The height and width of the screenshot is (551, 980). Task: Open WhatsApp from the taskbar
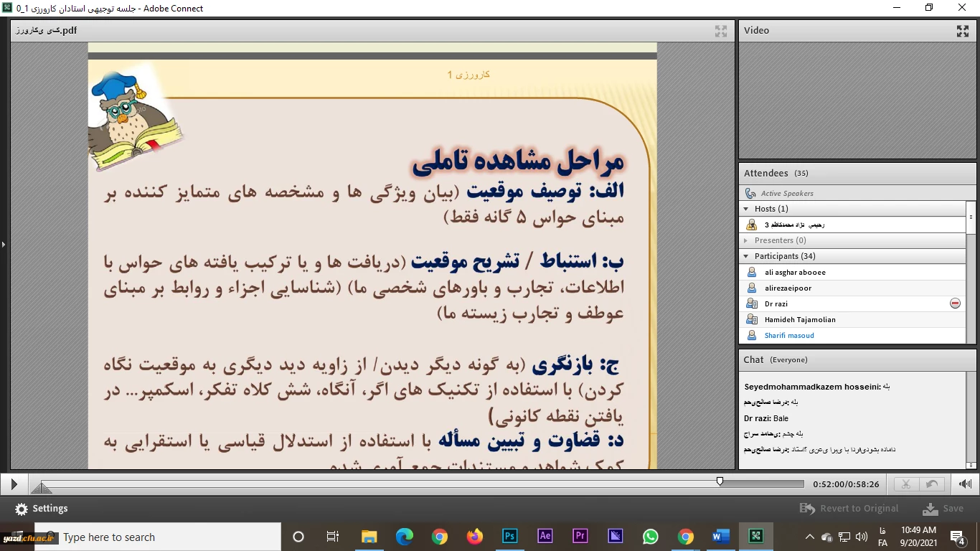(650, 537)
